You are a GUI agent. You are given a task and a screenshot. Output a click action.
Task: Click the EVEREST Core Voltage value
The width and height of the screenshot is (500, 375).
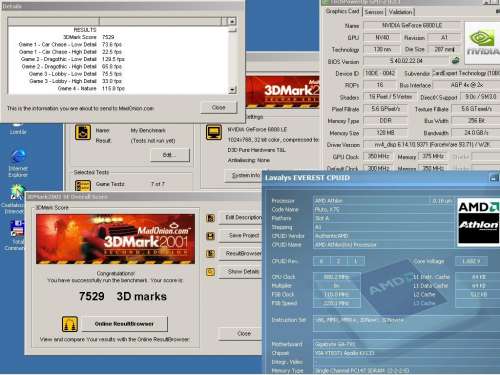471,261
